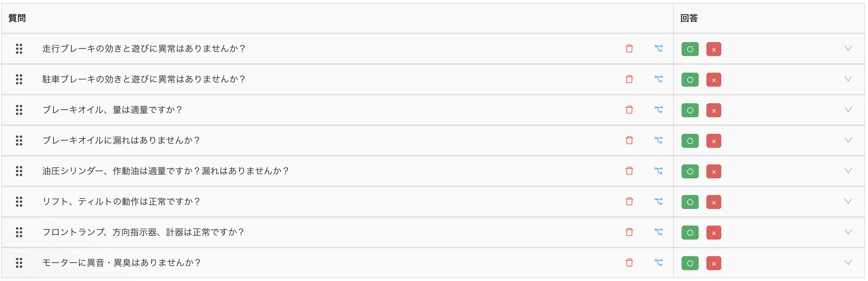Delete the フロントランプ question row
The height and width of the screenshot is (281, 868).
(x=629, y=232)
